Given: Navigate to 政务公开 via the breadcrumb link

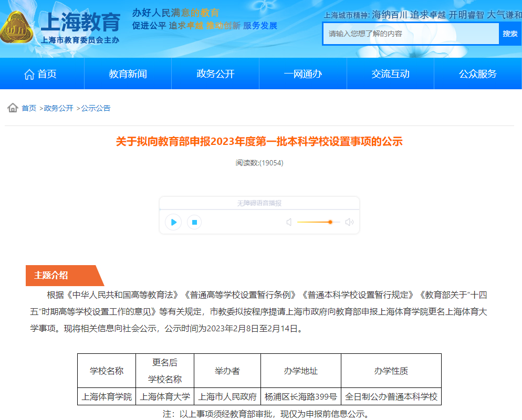Looking at the screenshot, I should (x=59, y=108).
